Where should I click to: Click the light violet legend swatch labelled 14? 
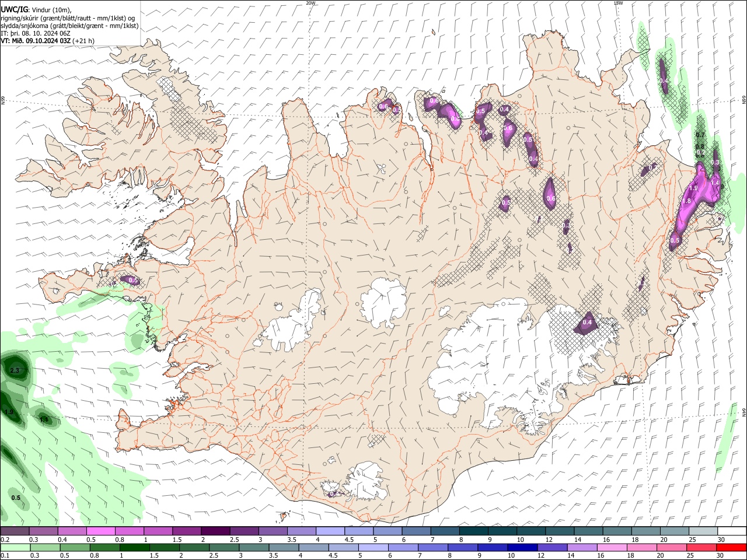[x=582, y=547]
